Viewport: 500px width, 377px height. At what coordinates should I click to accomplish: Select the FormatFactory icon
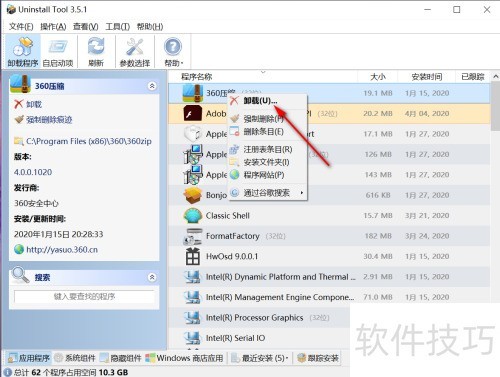click(193, 236)
